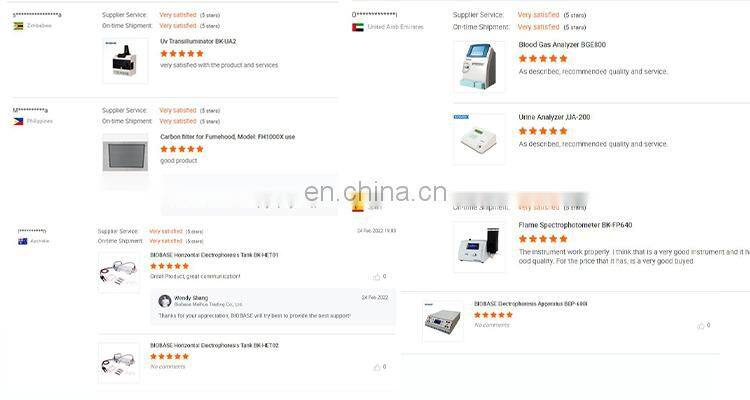This screenshot has height=400, width=750.
Task: Click the Australia flag icon
Action: click(x=22, y=241)
